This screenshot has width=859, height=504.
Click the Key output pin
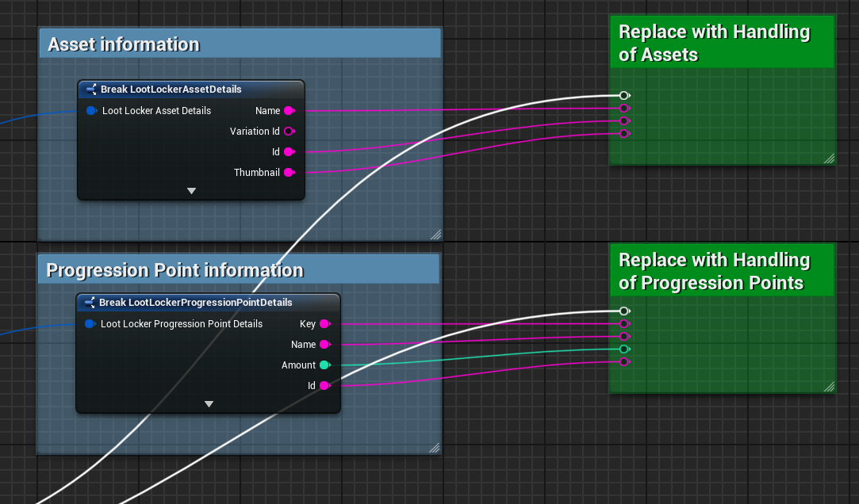(x=324, y=324)
